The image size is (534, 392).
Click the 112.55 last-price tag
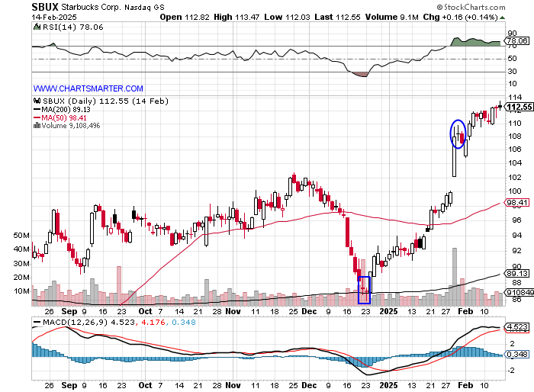pos(519,107)
